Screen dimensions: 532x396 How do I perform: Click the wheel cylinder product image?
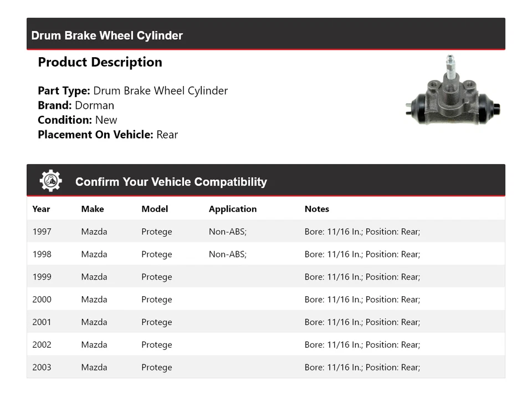pyautogui.click(x=453, y=94)
